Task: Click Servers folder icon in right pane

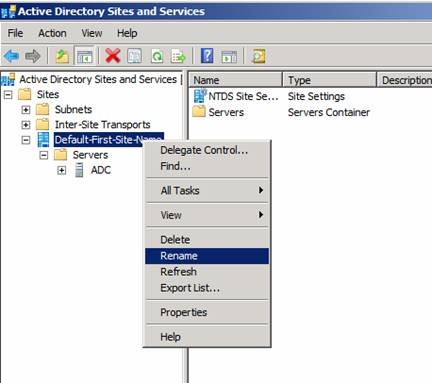Action: point(199,112)
